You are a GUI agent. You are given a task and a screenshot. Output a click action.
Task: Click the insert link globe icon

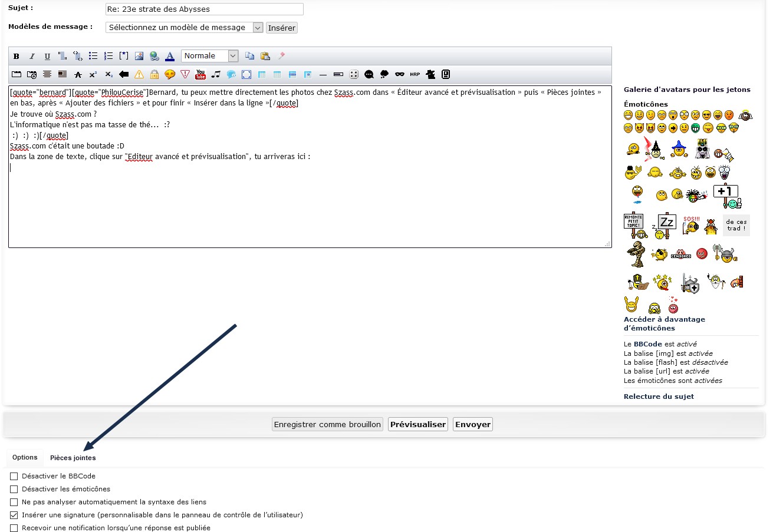point(154,56)
